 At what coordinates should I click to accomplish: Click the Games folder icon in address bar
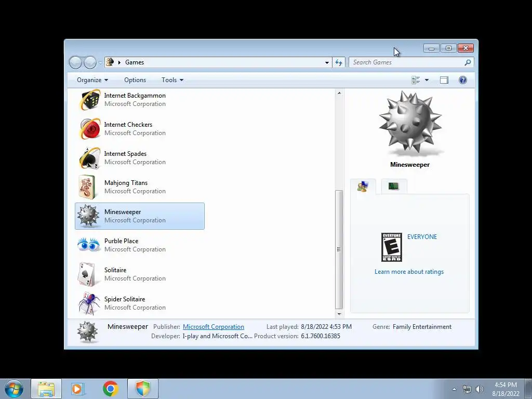click(x=110, y=62)
